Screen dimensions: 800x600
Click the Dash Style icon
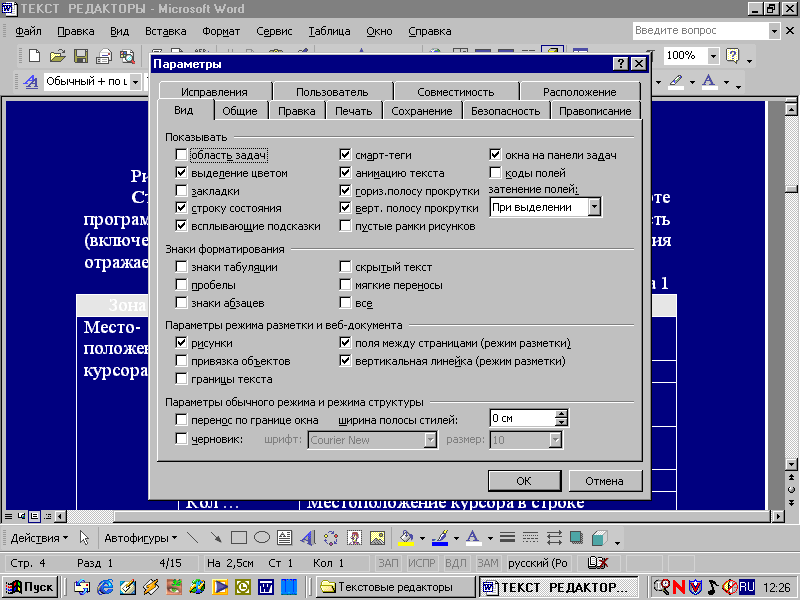531,538
